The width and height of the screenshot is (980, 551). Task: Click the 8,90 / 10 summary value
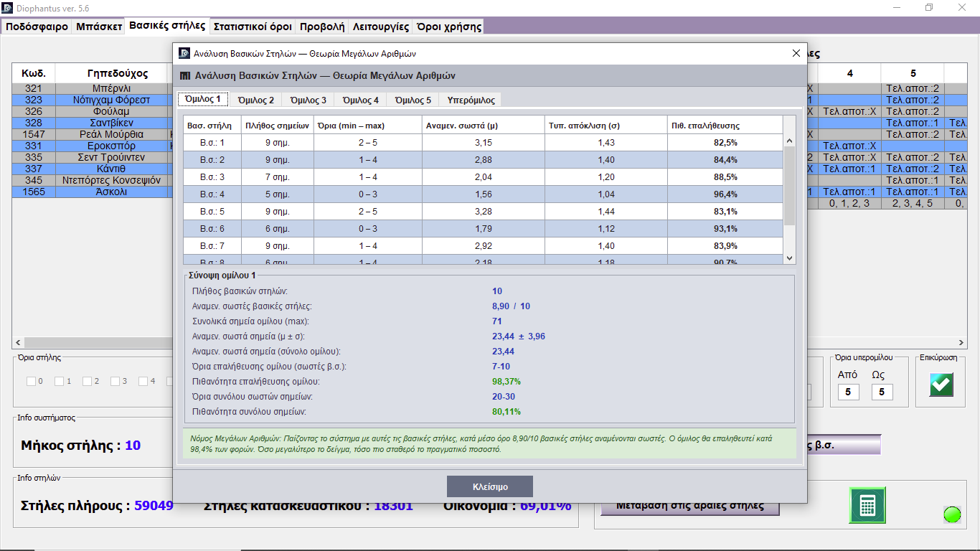[x=512, y=306]
